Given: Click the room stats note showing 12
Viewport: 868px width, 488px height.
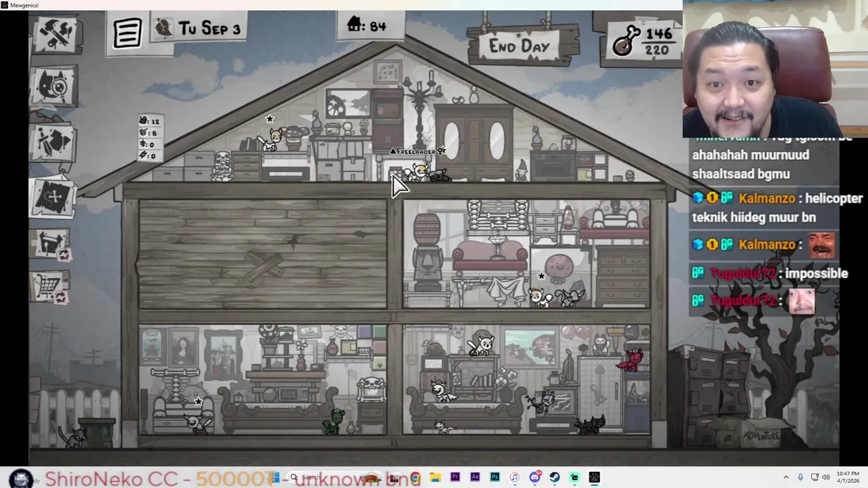Looking at the screenshot, I should tap(151, 138).
